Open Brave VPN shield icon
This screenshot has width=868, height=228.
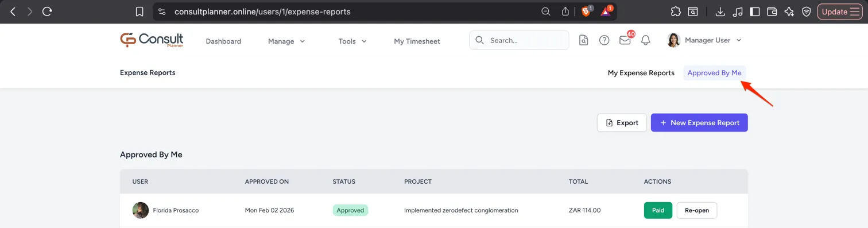tap(807, 11)
